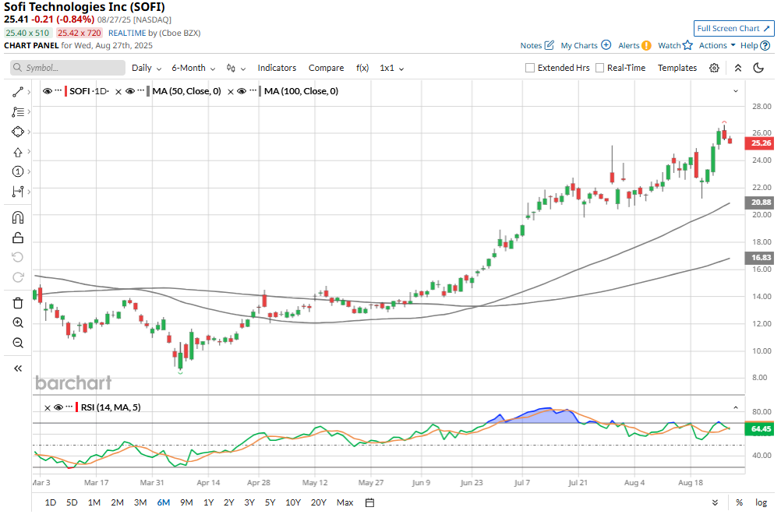Viewport: 781px width, 532px height.
Task: Open chart settings gear
Action: (714, 68)
